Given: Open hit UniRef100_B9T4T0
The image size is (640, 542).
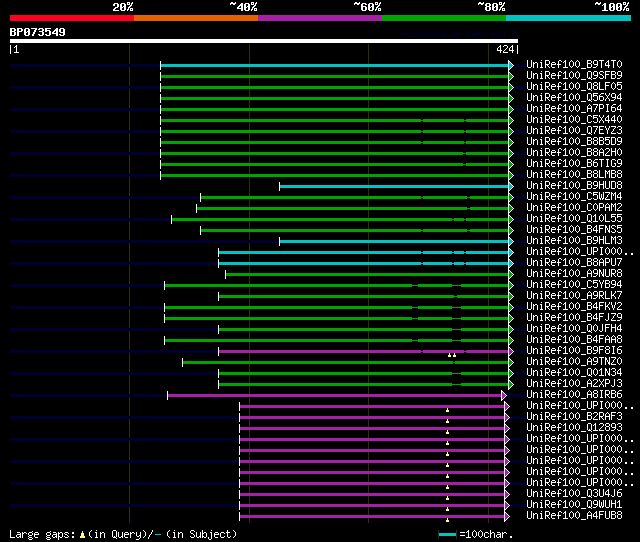Looking at the screenshot, I should tap(574, 64).
